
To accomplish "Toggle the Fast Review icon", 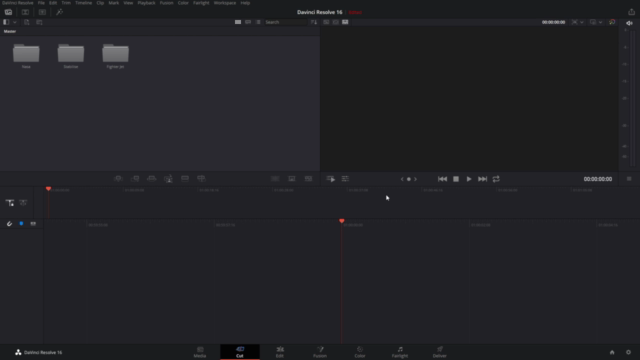I will click(331, 179).
